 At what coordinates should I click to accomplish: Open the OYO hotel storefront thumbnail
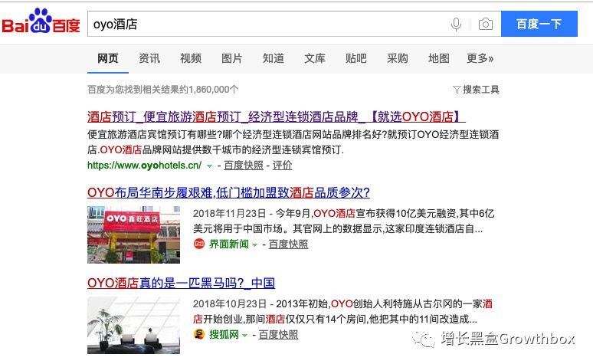[133, 234]
